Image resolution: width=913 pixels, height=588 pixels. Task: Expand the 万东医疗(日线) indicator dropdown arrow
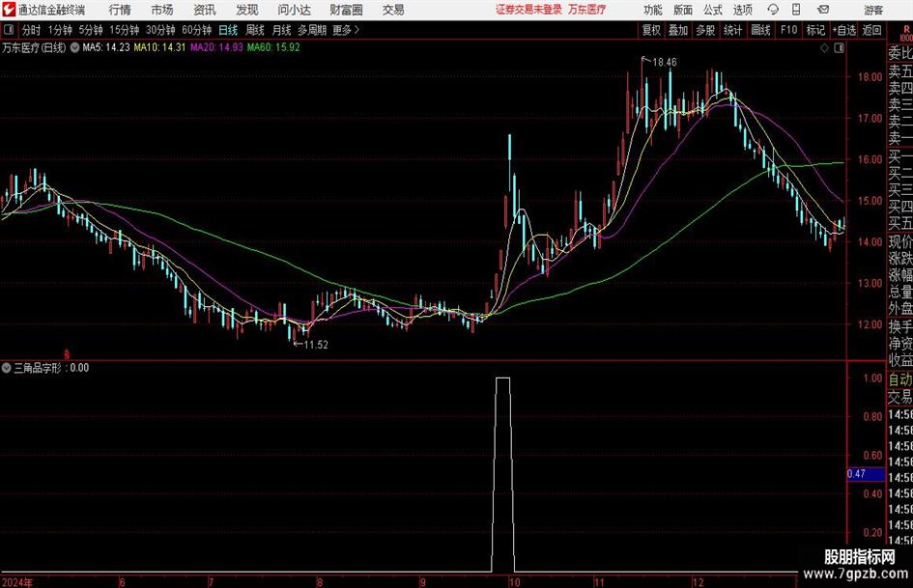pos(75,47)
